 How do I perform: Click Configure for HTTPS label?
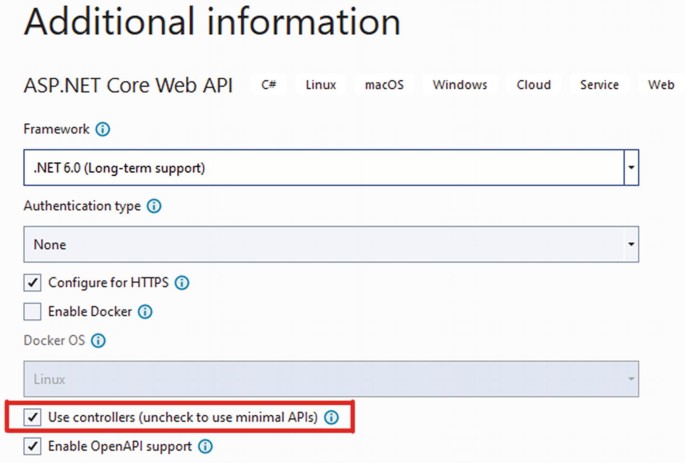click(108, 283)
